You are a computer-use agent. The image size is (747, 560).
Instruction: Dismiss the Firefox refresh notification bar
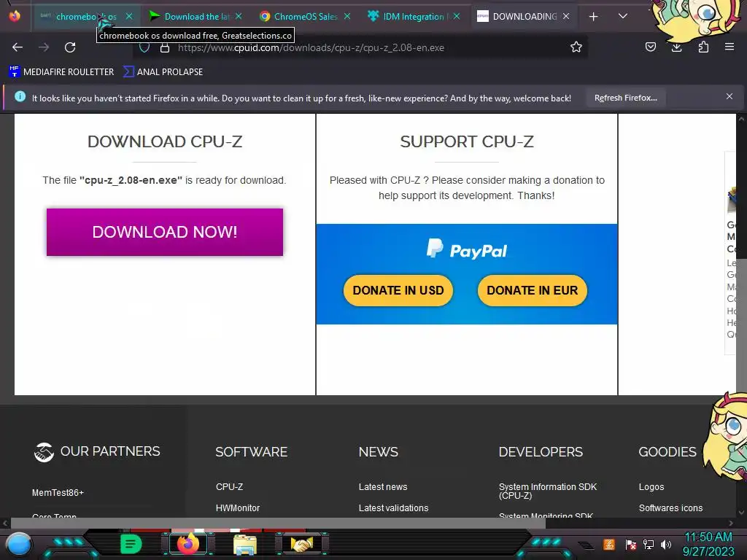(x=729, y=97)
